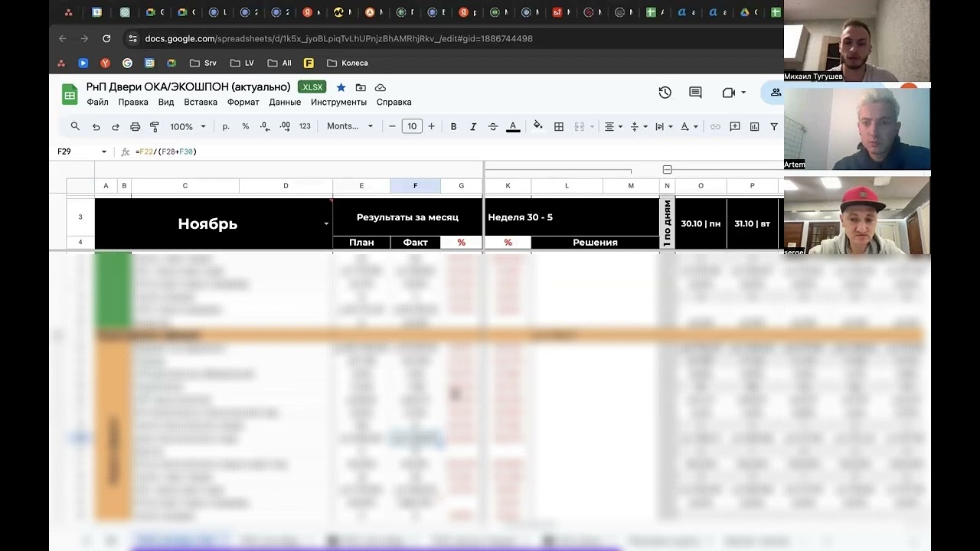Open version history clock icon
980x551 pixels.
tap(665, 93)
